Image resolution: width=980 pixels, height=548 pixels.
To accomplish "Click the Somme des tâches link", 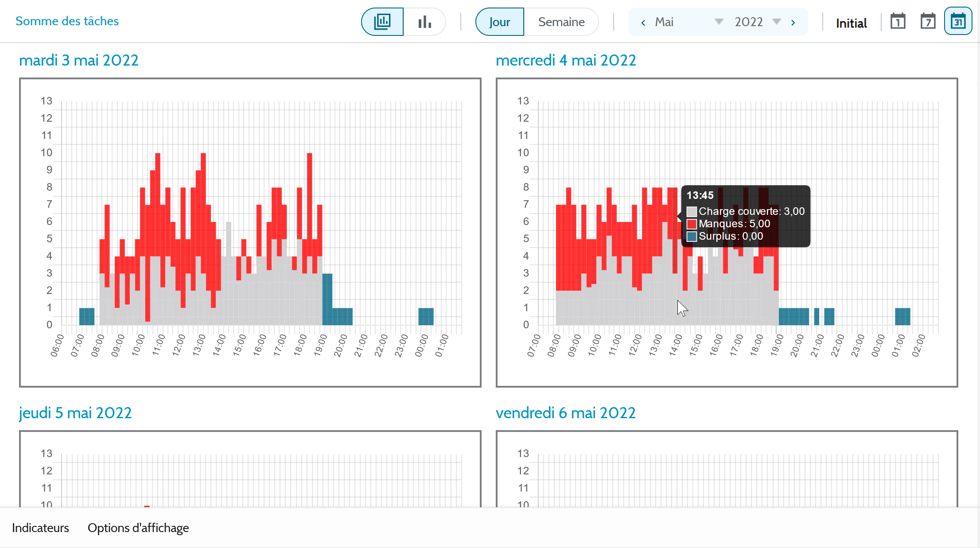I will click(x=67, y=21).
